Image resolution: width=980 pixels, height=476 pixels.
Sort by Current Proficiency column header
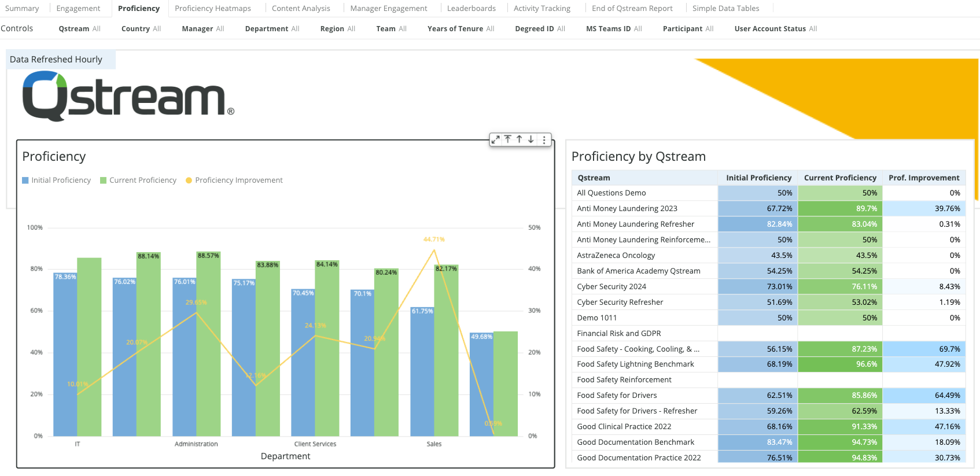point(840,178)
